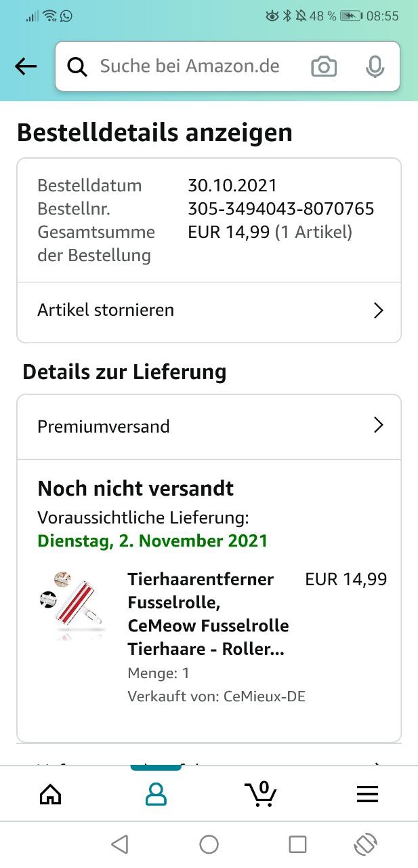Tap the screen rotation icon

tap(365, 844)
